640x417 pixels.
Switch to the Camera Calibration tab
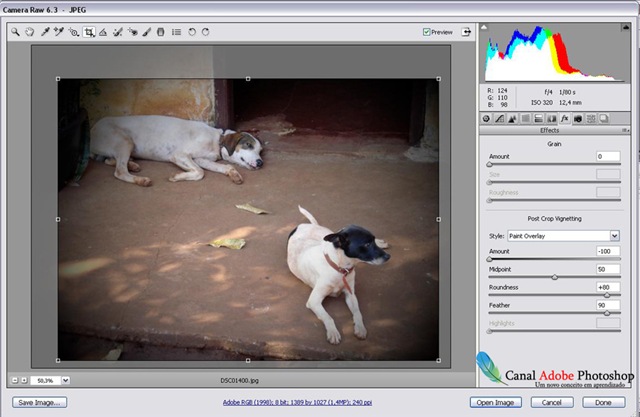[578, 119]
